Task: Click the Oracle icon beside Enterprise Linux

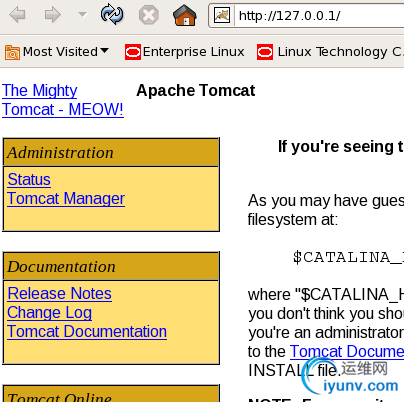Action: [133, 52]
